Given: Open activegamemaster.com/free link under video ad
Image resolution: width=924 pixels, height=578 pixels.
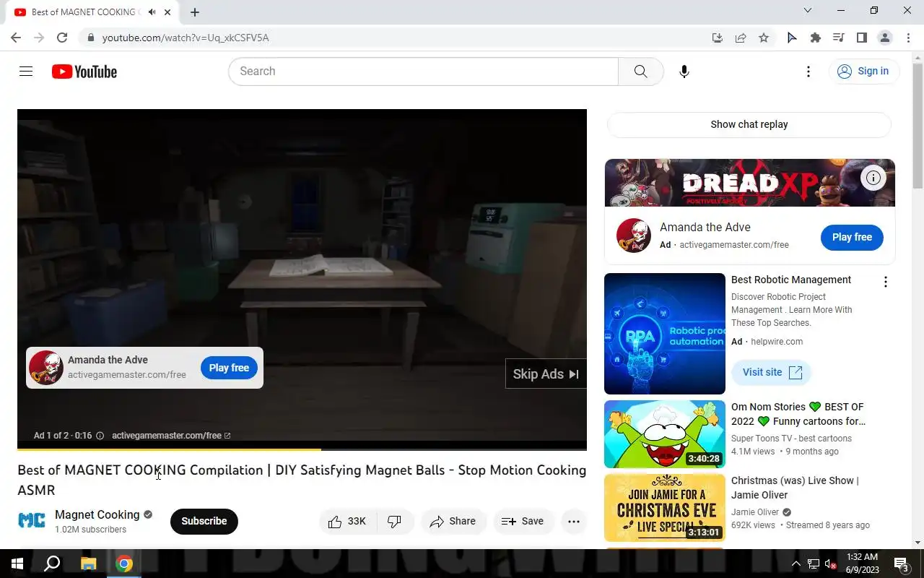Looking at the screenshot, I should click(171, 436).
